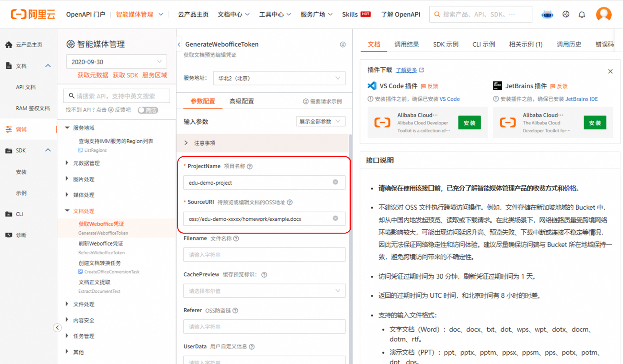Switch to the 高级配置 tab
Image resolution: width=623 pixels, height=364 pixels.
coord(242,101)
